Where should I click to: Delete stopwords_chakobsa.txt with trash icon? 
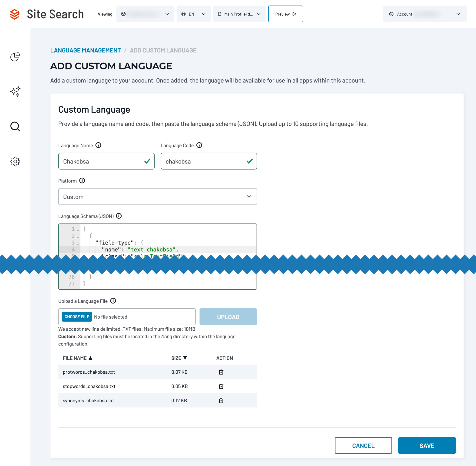221,386
